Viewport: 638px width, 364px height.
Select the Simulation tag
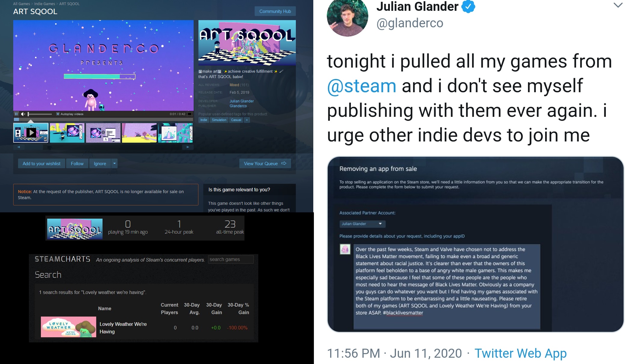click(219, 120)
